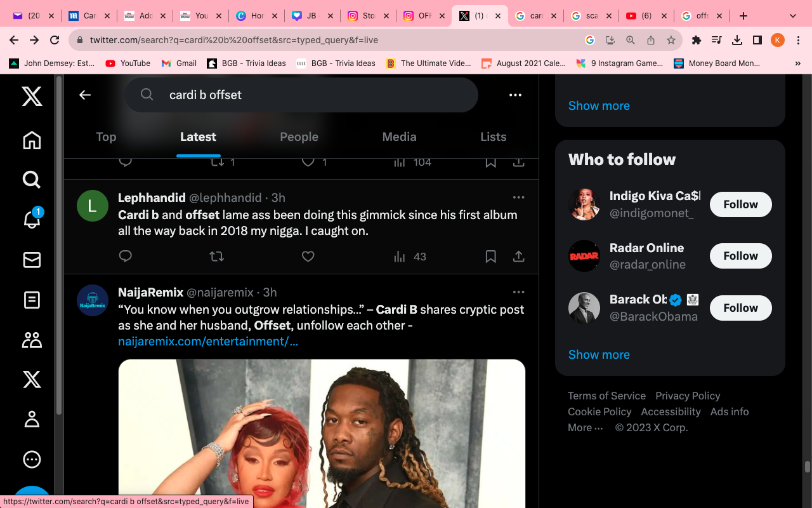Open Communities people icon in sidebar
The height and width of the screenshot is (508, 812).
click(x=32, y=340)
